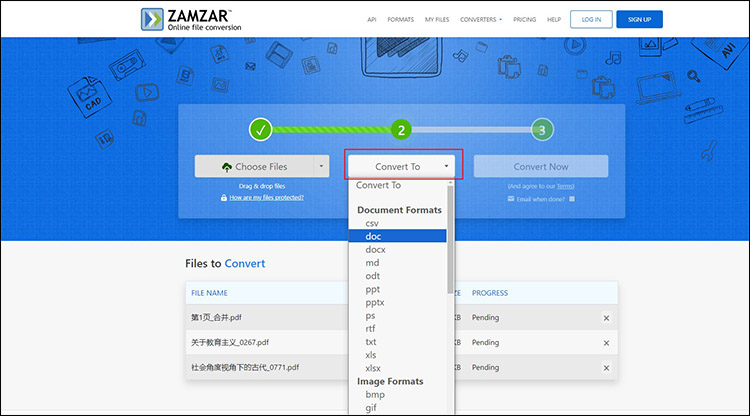Screen dimensions: 750x416
Task: Click the SIGN UP button
Action: click(x=640, y=20)
